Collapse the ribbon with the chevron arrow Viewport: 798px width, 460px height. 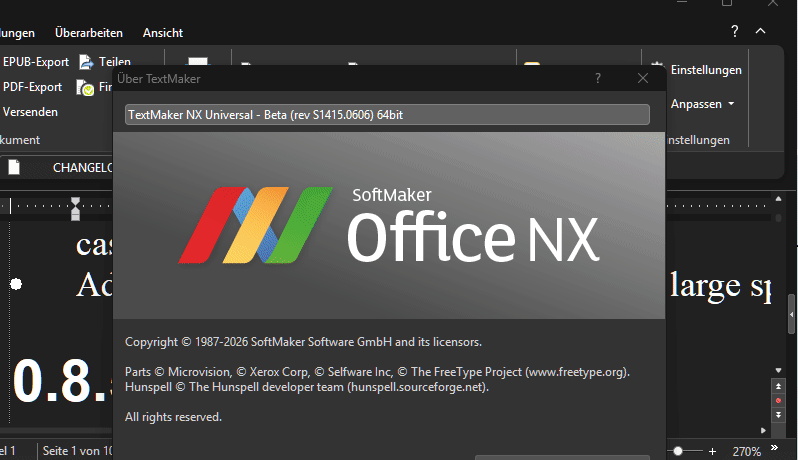point(760,31)
